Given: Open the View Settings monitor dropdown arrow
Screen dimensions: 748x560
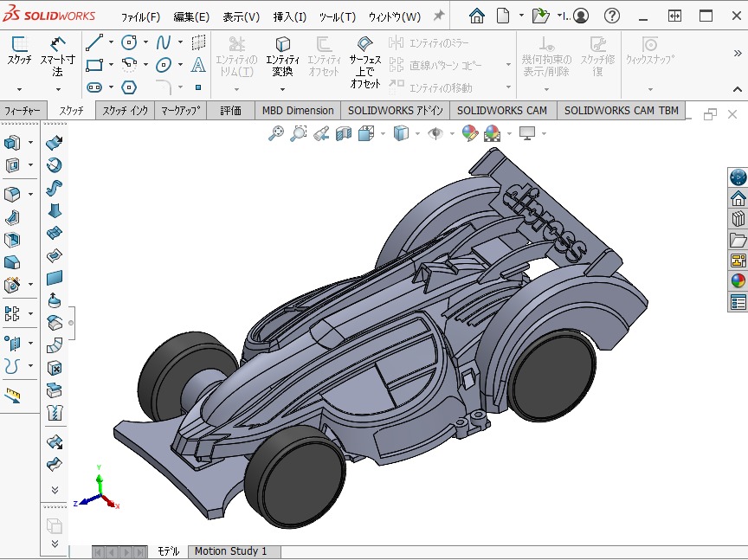Looking at the screenshot, I should (544, 133).
